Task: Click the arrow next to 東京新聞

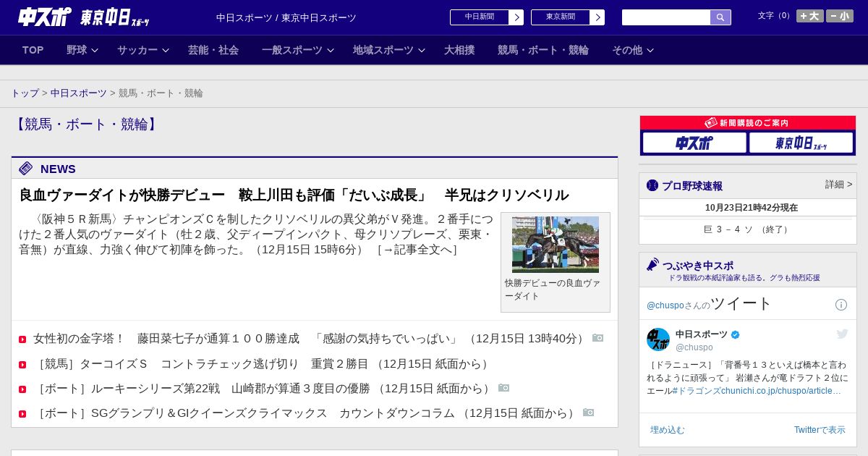Action: (x=597, y=17)
